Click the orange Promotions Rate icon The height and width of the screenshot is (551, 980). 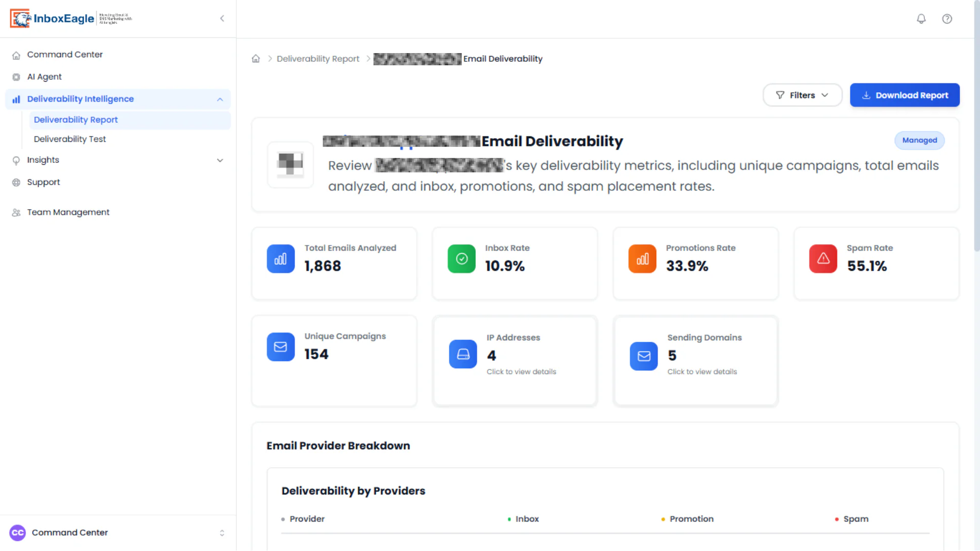pos(642,259)
